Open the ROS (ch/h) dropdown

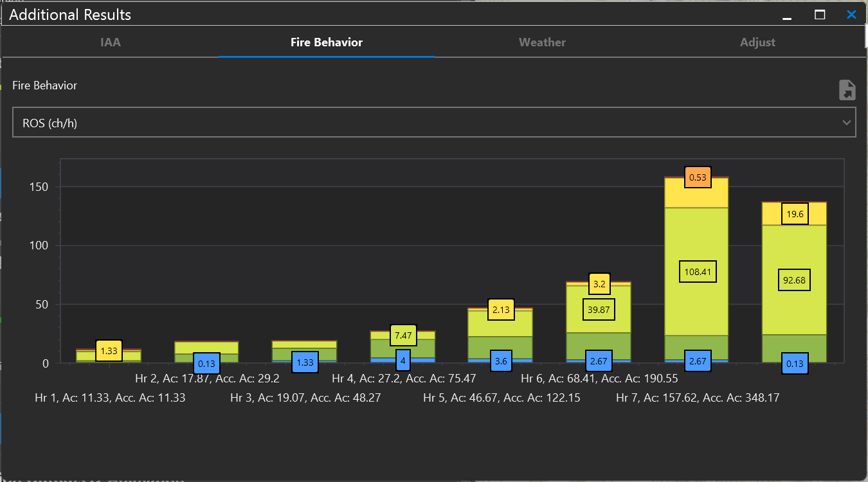(x=434, y=123)
